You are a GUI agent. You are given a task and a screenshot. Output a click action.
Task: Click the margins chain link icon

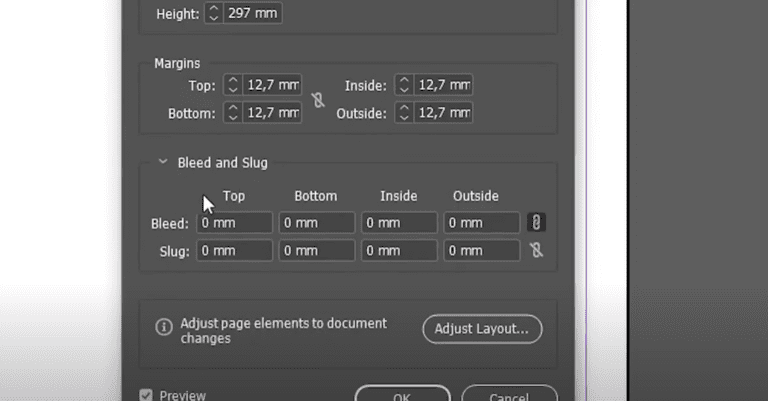pyautogui.click(x=318, y=100)
